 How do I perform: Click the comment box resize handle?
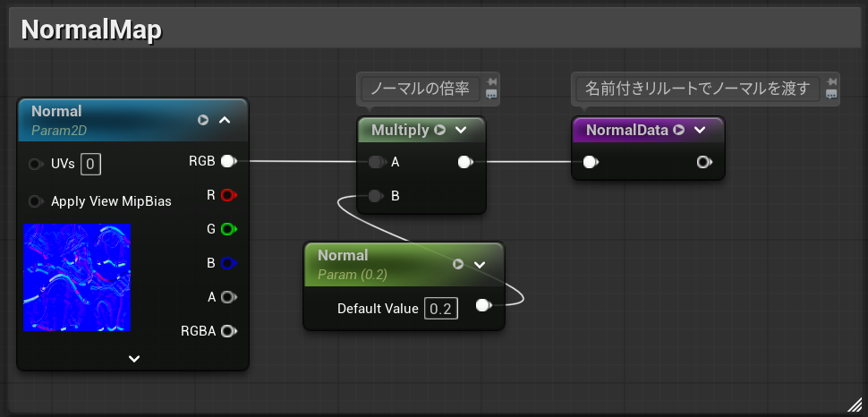855,404
